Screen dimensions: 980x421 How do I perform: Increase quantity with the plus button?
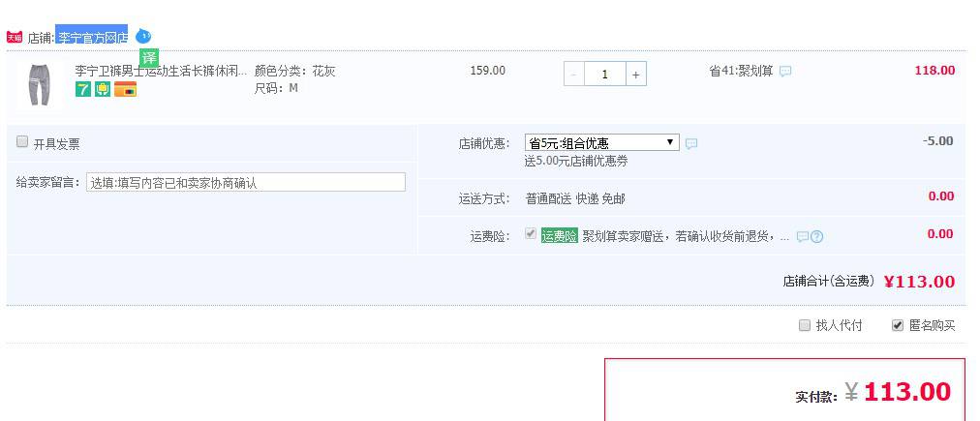[635, 75]
